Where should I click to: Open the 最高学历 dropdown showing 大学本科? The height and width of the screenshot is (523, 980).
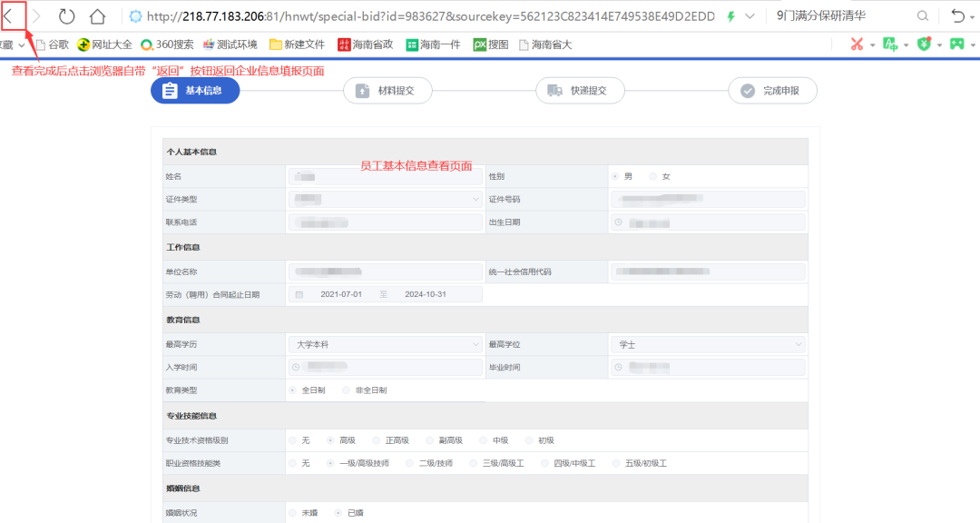(385, 343)
